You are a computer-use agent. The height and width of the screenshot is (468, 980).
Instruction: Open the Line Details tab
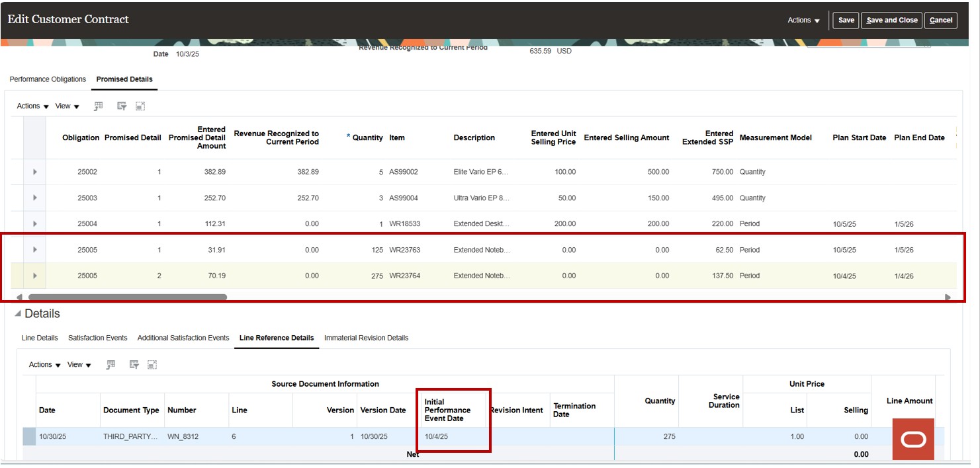pos(39,338)
